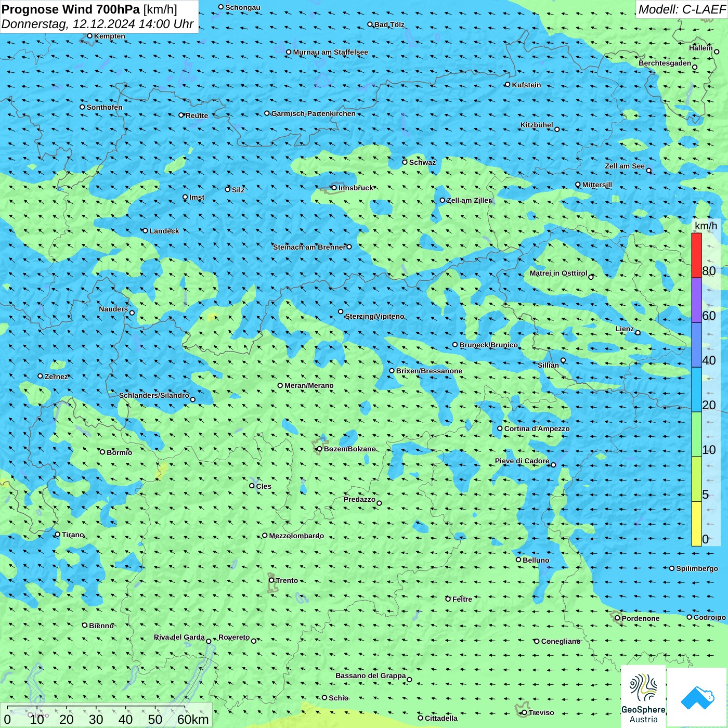Click the 'Mittersill' label

pyautogui.click(x=597, y=185)
